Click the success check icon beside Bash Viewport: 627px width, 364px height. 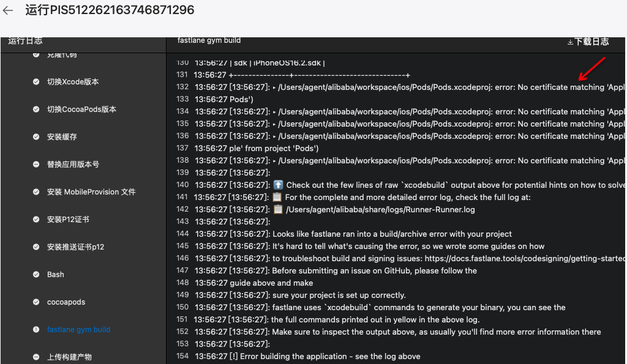click(x=36, y=275)
